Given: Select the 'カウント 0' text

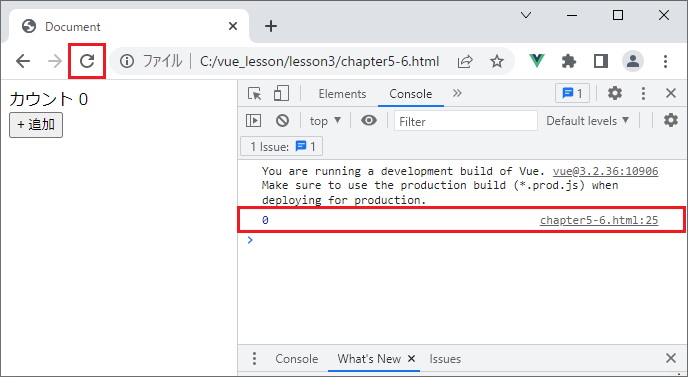Looking at the screenshot, I should coord(49,99).
